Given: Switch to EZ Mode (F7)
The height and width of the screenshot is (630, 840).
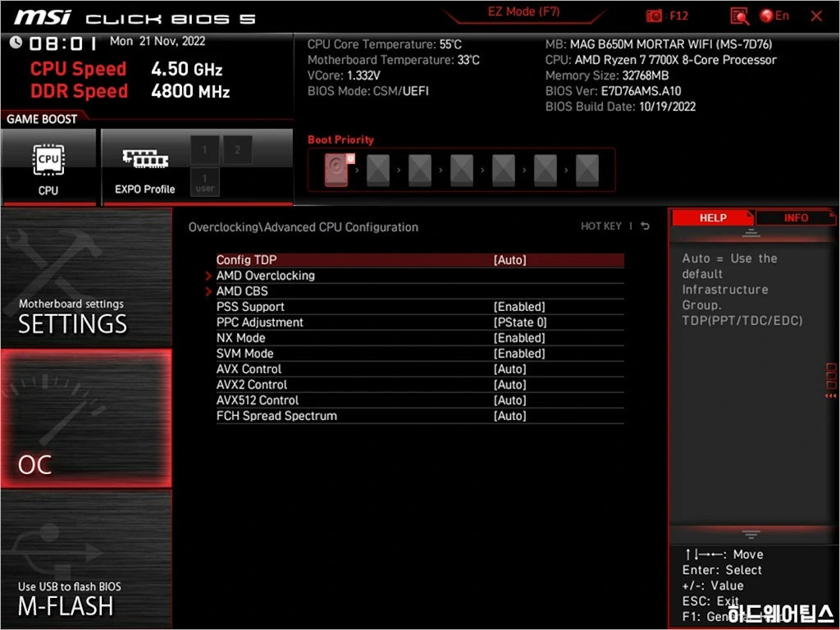Looking at the screenshot, I should pos(523,11).
